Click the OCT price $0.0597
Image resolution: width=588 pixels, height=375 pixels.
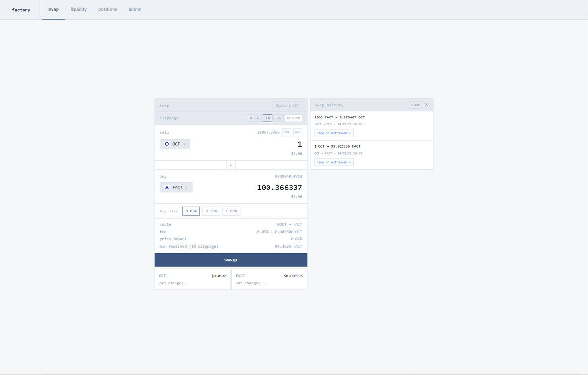218,276
